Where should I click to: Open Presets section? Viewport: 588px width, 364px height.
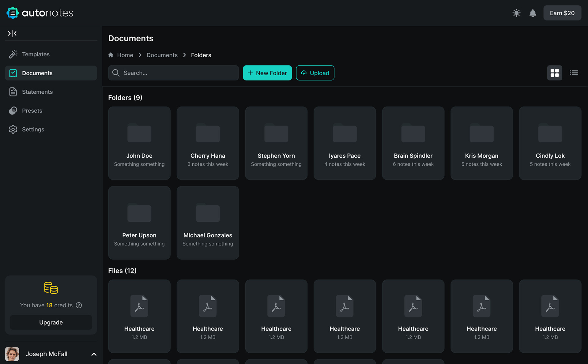click(32, 111)
